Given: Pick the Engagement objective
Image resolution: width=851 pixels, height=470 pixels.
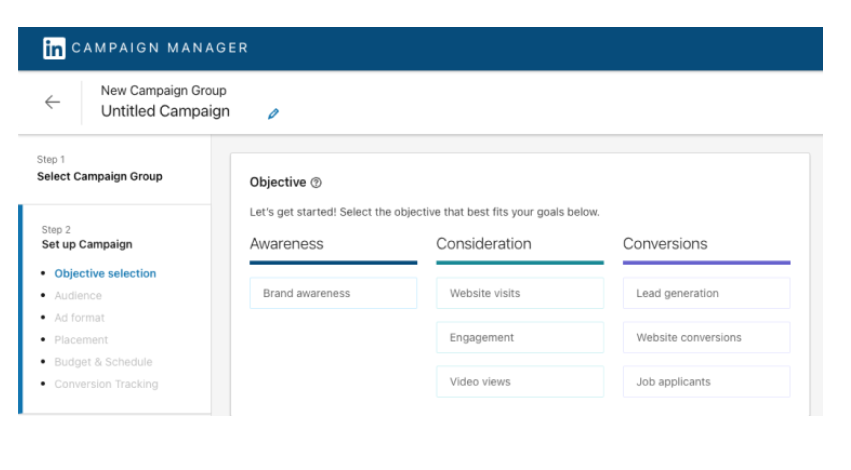Looking at the screenshot, I should tap(520, 338).
